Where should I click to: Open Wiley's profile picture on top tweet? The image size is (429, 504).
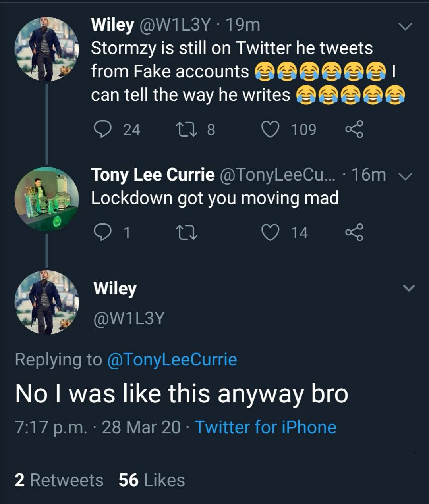47,49
